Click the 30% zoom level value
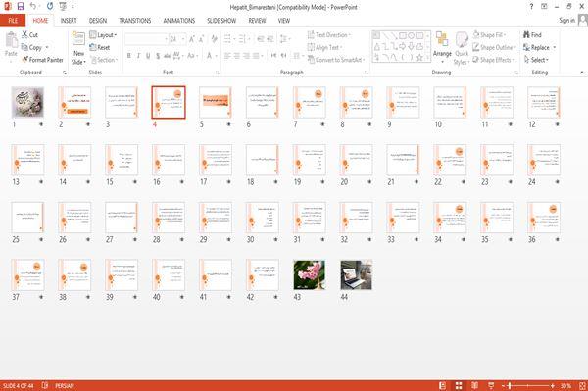 [x=565, y=386]
